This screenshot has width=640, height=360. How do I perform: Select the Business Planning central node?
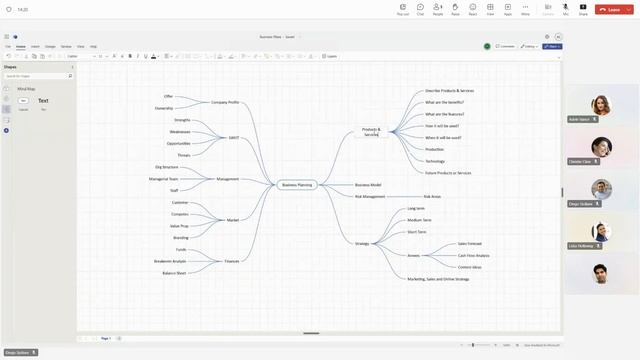tap(297, 185)
